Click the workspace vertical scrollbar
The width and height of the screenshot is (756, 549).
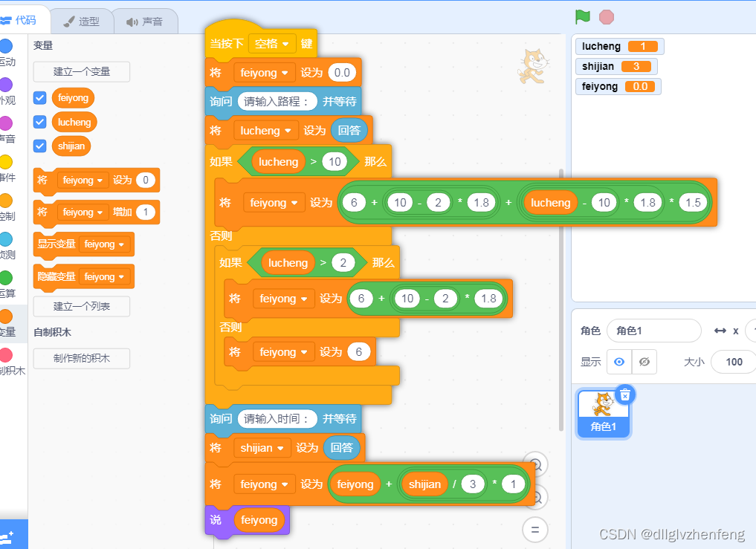[x=560, y=299]
